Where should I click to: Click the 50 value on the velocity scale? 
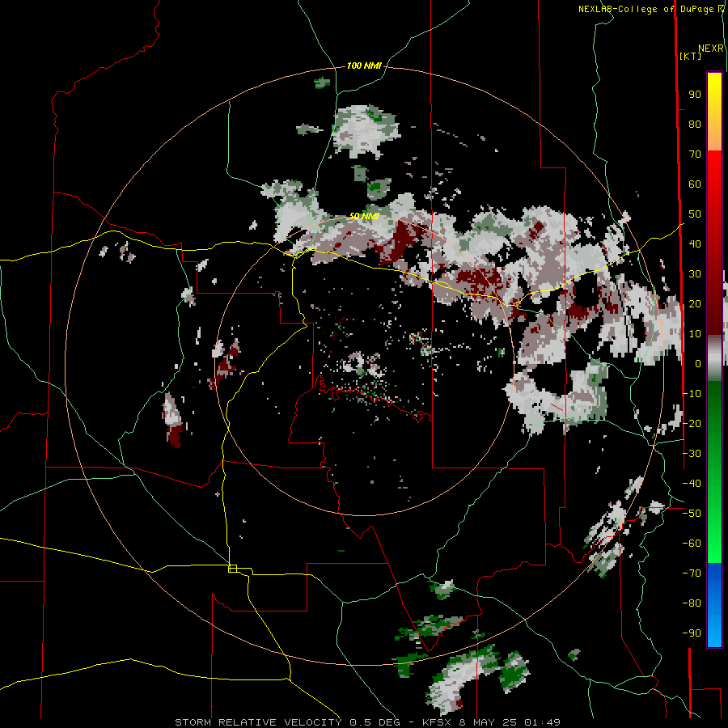(x=695, y=214)
